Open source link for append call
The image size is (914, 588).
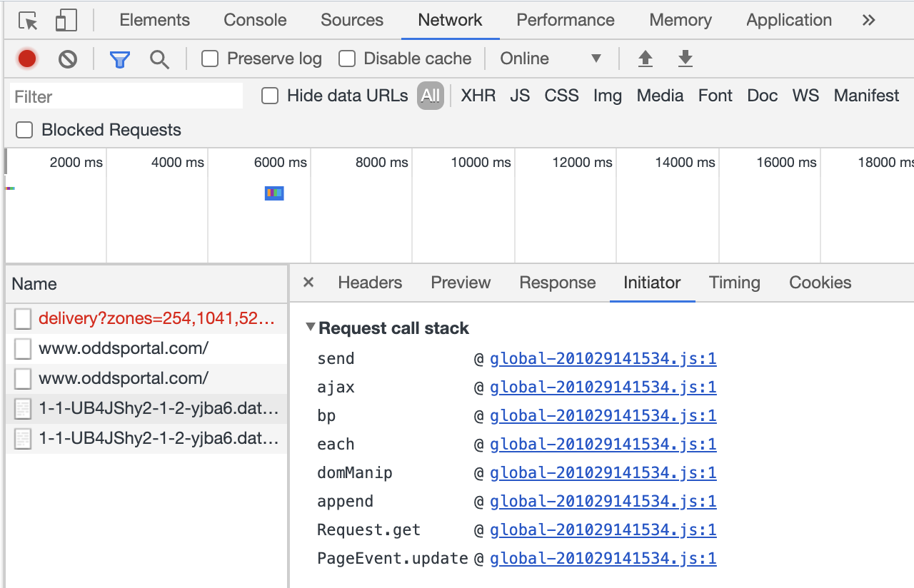pyautogui.click(x=603, y=502)
